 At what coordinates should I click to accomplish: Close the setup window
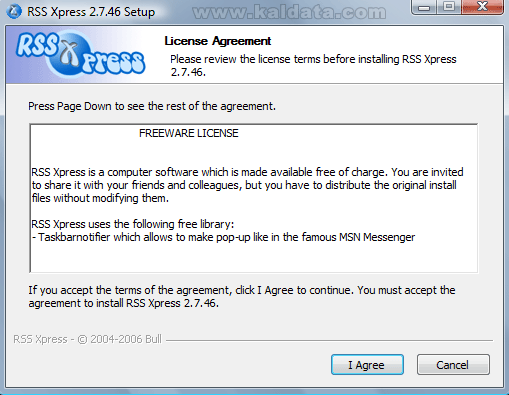point(482,7)
